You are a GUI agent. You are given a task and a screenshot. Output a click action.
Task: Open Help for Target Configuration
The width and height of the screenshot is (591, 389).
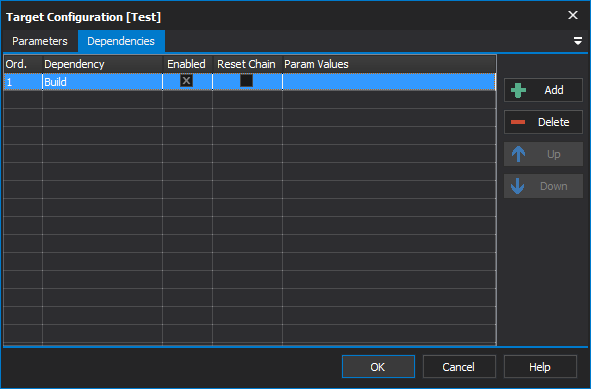pyautogui.click(x=540, y=367)
